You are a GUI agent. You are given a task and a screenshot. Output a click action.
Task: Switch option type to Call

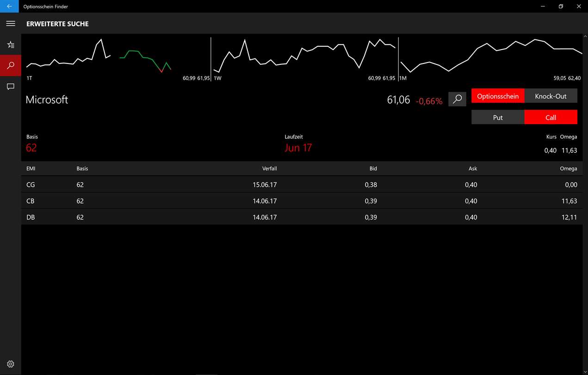[x=551, y=117]
